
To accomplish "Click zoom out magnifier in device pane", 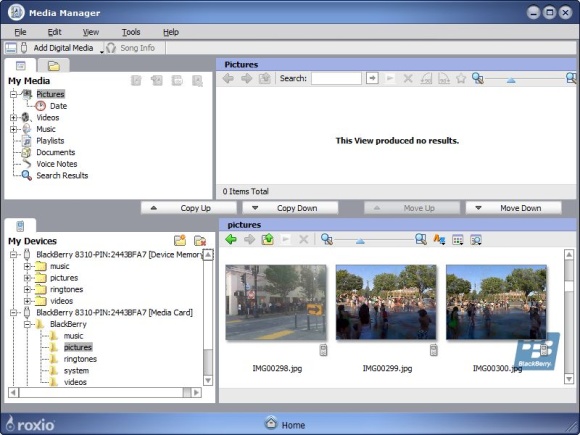I will (327, 239).
